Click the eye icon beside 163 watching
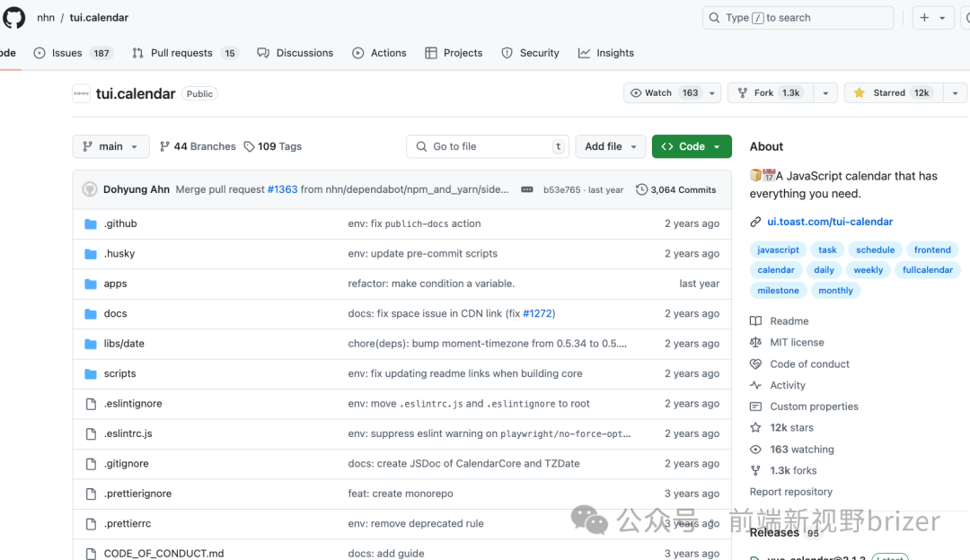This screenshot has height=560, width=970. (755, 450)
